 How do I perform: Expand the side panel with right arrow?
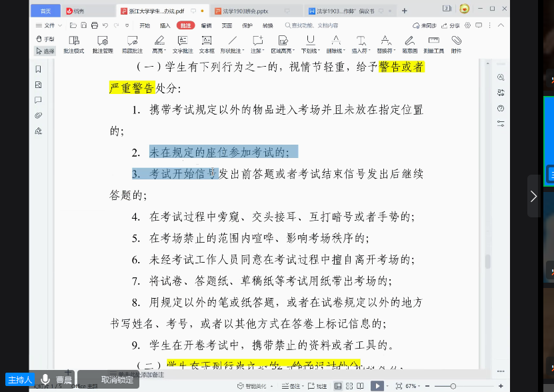tap(533, 196)
